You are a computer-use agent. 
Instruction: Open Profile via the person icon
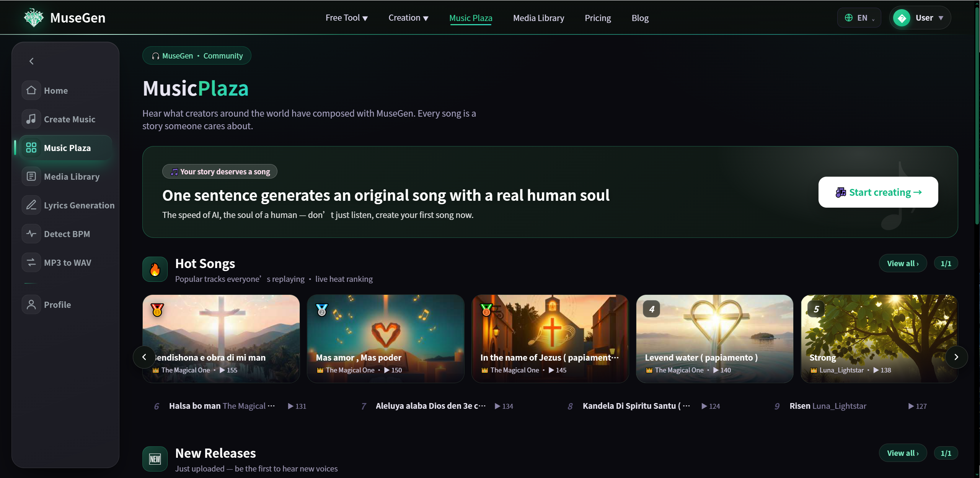tap(31, 304)
